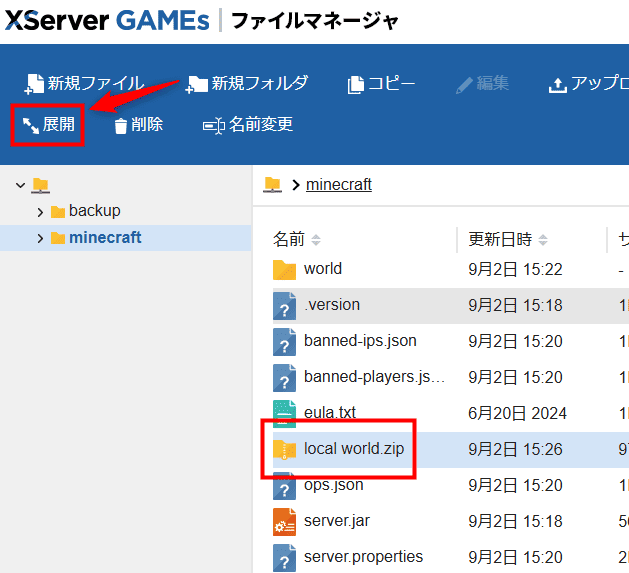Select backup in the folder tree
629x573 pixels.
[95, 211]
